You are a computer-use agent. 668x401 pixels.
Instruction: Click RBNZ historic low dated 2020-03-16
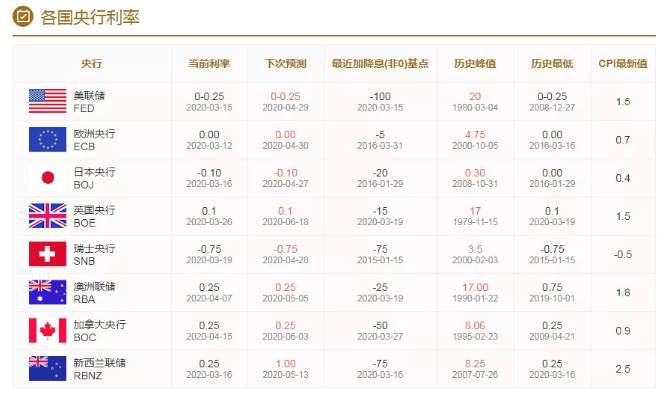(552, 369)
